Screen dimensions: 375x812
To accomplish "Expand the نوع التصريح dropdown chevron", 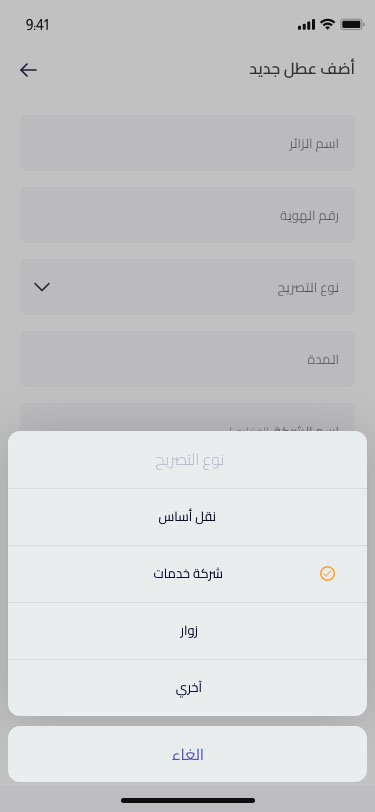I will tap(41, 287).
